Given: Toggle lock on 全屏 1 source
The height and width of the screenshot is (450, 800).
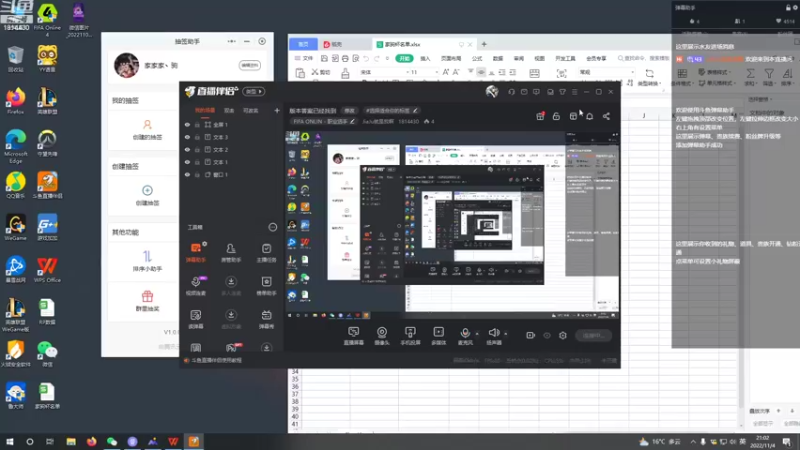Looking at the screenshot, I should pos(197,124).
